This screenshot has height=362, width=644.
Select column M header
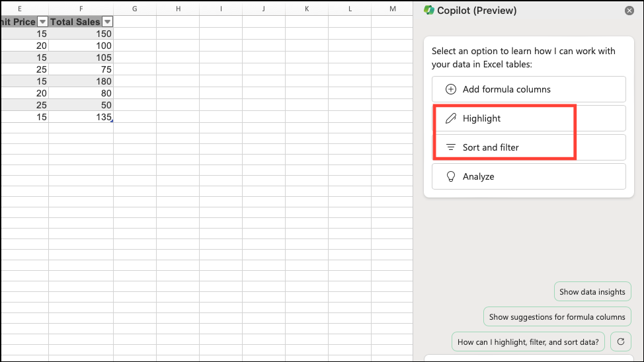392,9
